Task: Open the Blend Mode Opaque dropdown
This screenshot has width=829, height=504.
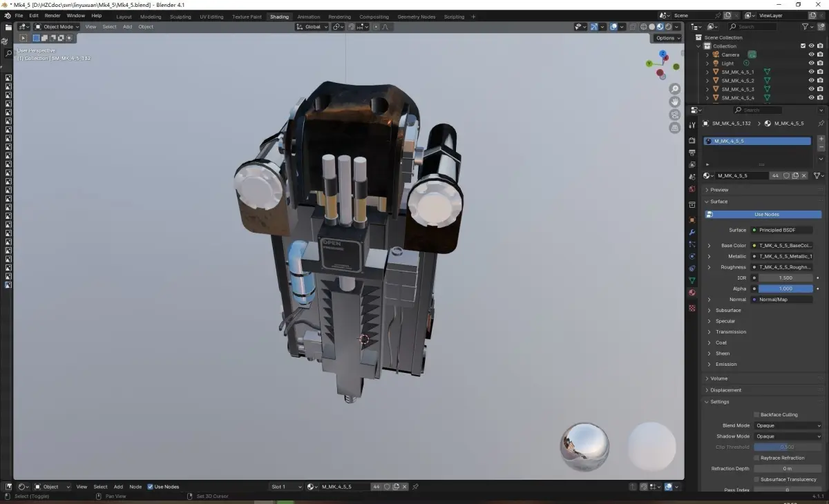Action: pyautogui.click(x=788, y=426)
